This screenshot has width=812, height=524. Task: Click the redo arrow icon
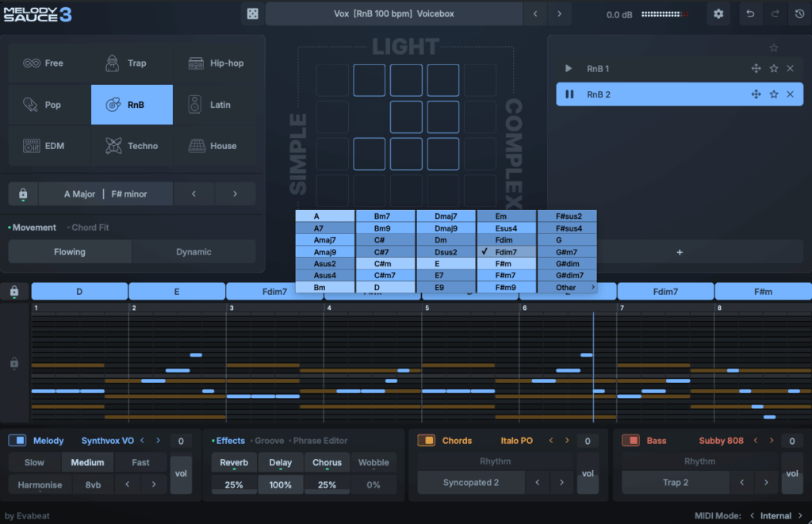pyautogui.click(x=775, y=14)
